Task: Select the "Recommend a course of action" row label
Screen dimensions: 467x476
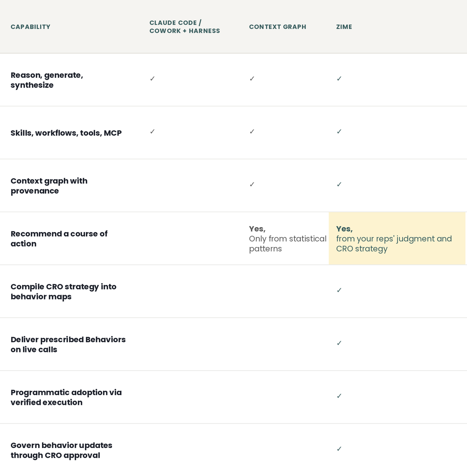Action: (59, 239)
